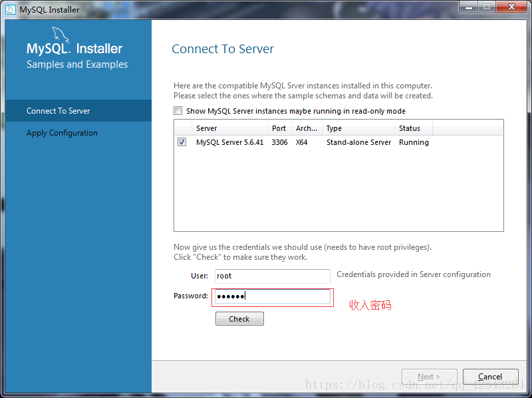Click the Check button
The height and width of the screenshot is (398, 532).
239,319
